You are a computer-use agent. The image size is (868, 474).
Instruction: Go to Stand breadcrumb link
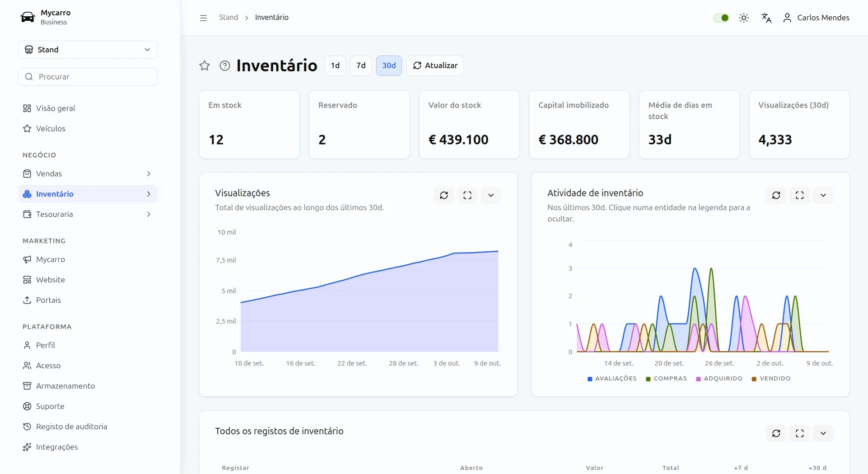pyautogui.click(x=229, y=17)
